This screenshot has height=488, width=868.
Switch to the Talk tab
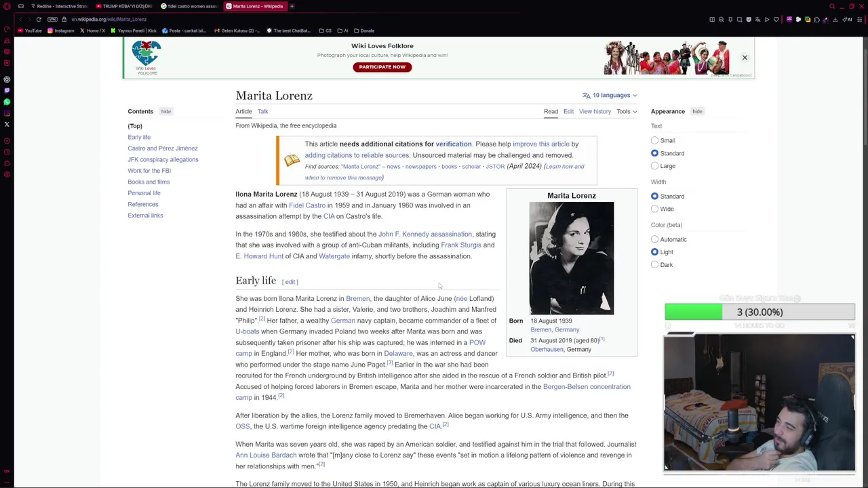tap(262, 111)
